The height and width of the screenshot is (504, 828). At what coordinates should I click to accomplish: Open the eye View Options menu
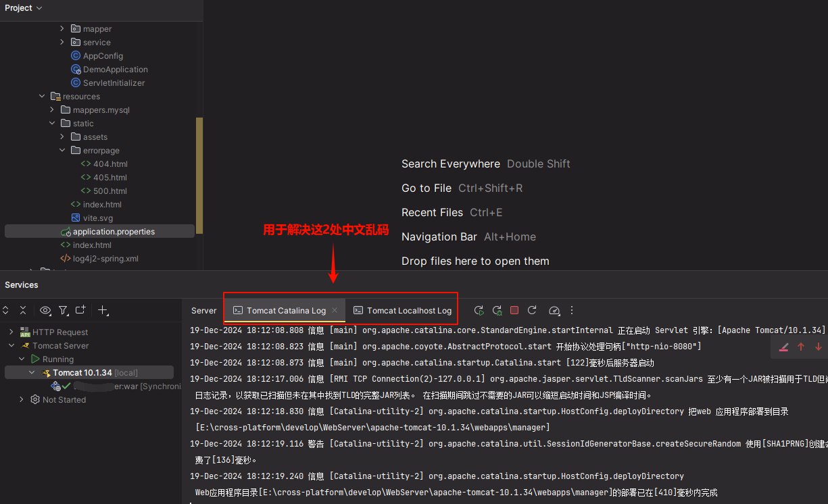coord(45,310)
